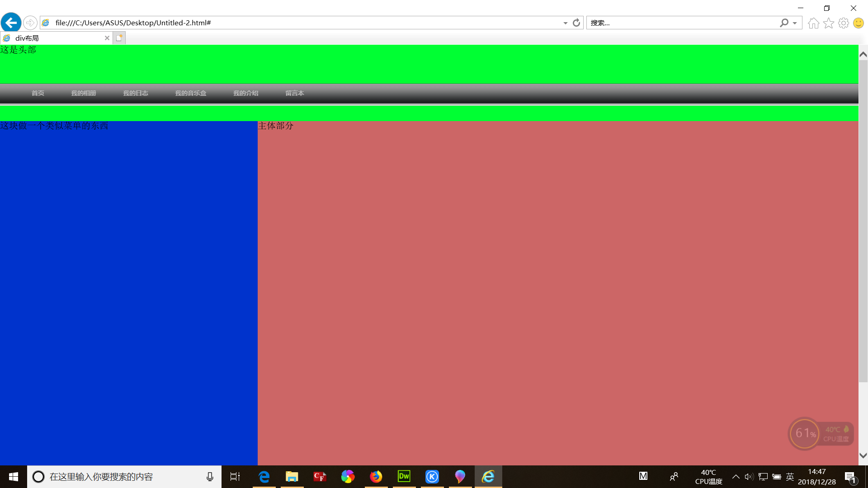Refresh the page with reload icon
868x488 pixels.
576,23
